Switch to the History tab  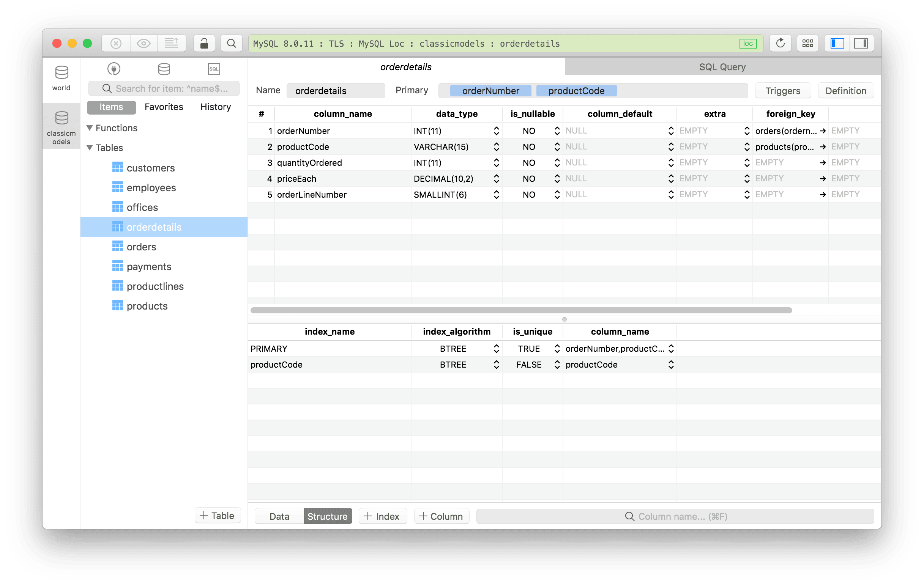point(216,107)
